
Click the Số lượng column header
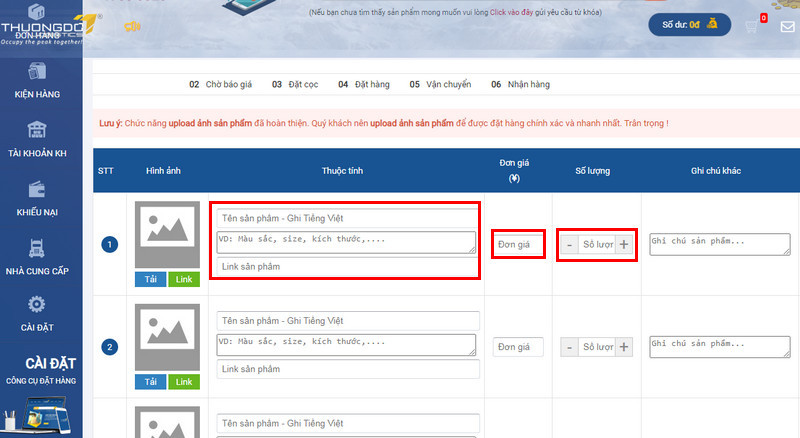pyautogui.click(x=592, y=171)
